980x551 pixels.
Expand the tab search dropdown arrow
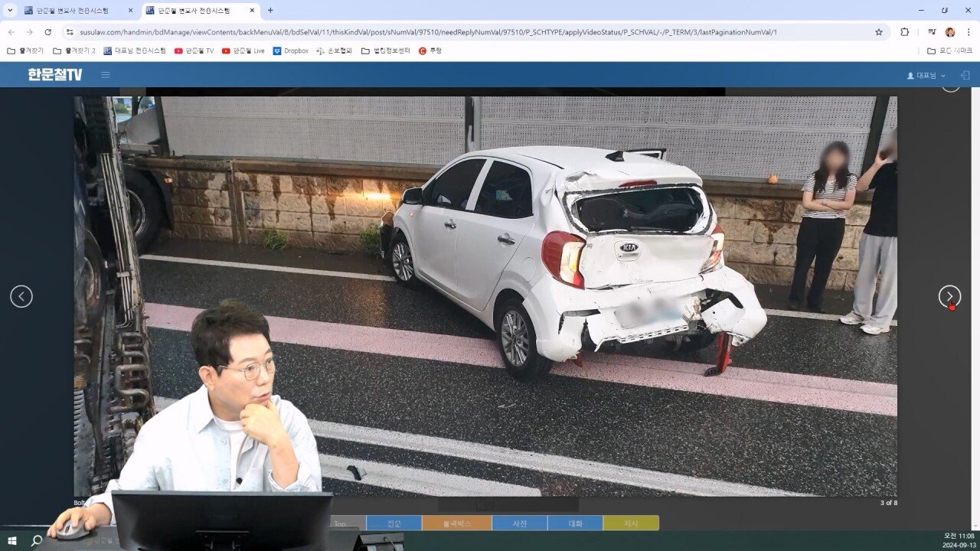[11, 11]
